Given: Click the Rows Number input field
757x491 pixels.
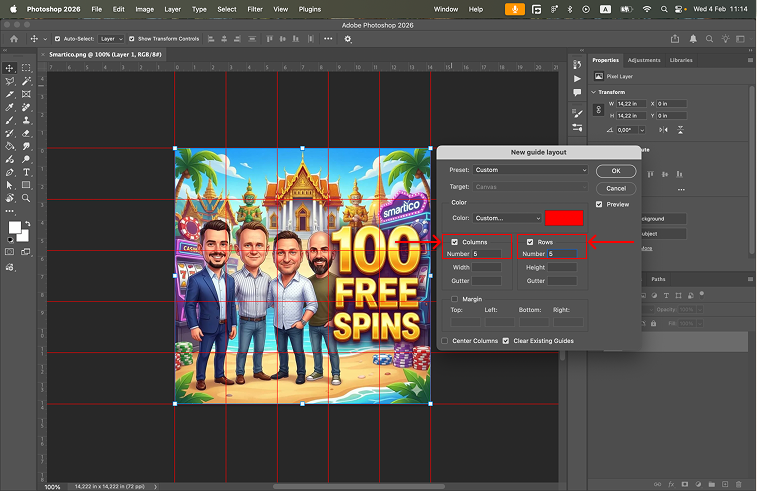Looking at the screenshot, I should [562, 254].
